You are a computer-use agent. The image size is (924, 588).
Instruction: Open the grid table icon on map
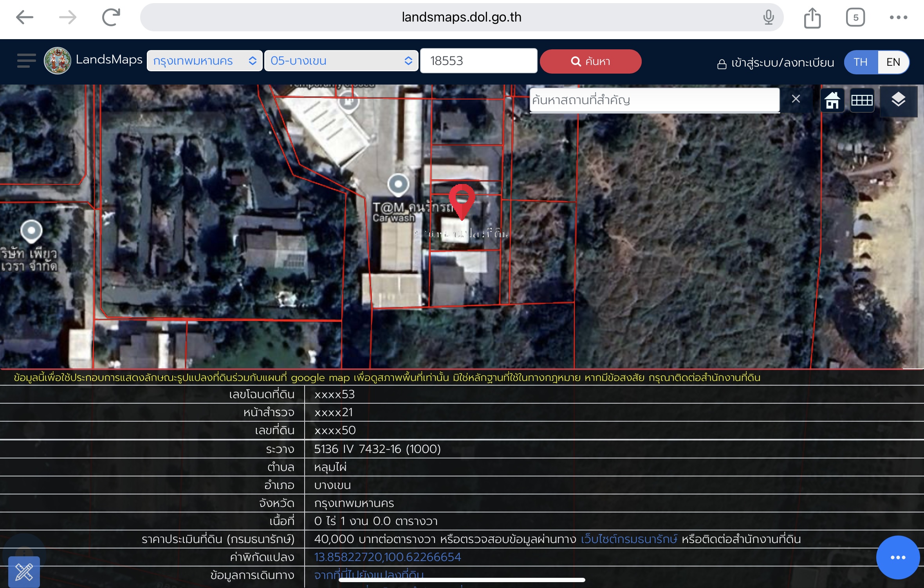click(862, 100)
